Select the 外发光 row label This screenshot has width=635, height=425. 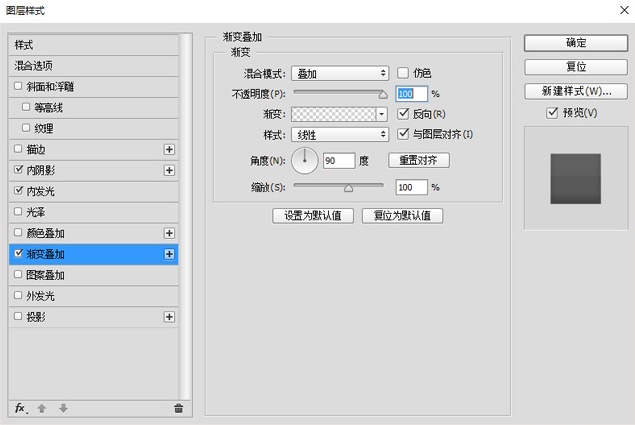coord(40,296)
